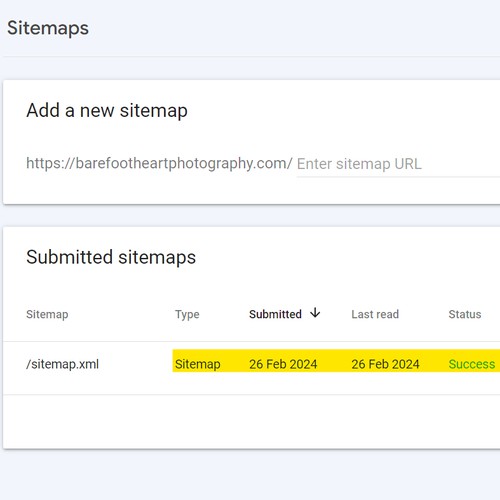This screenshot has height=500, width=500.
Task: Click the barefootheartphotography.com URL prefix
Action: pos(159,164)
